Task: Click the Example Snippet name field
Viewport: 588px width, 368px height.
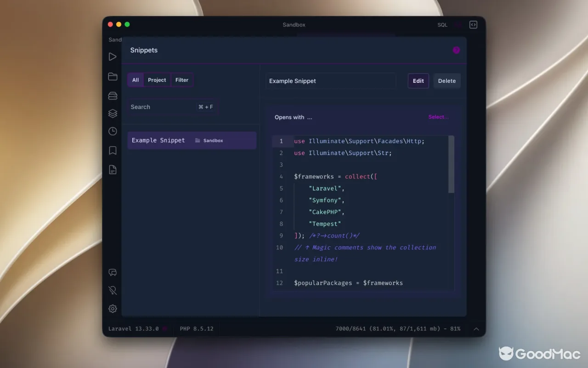Action: pyautogui.click(x=331, y=81)
